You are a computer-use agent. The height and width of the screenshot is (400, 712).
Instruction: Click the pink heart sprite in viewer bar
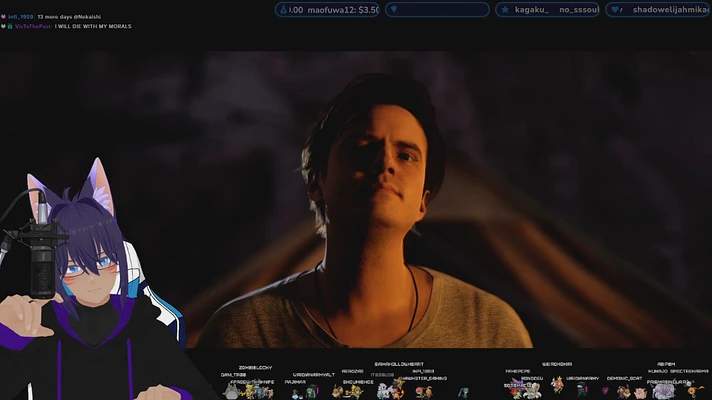coord(605,390)
